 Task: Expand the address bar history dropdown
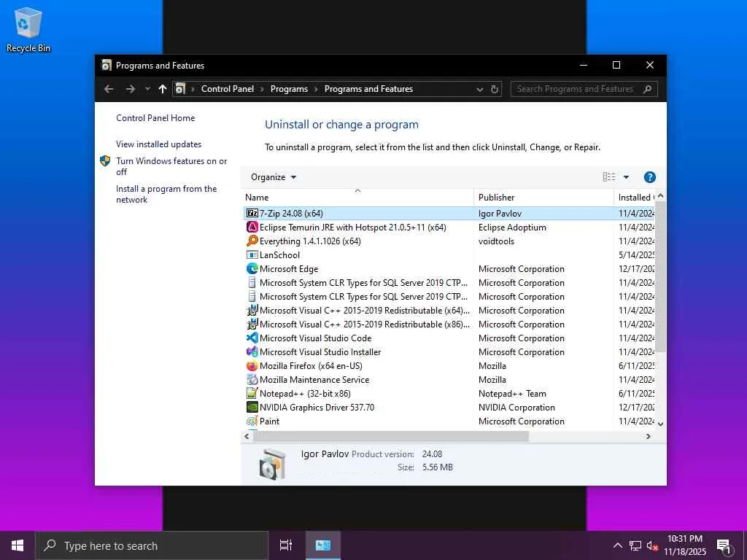click(x=480, y=89)
